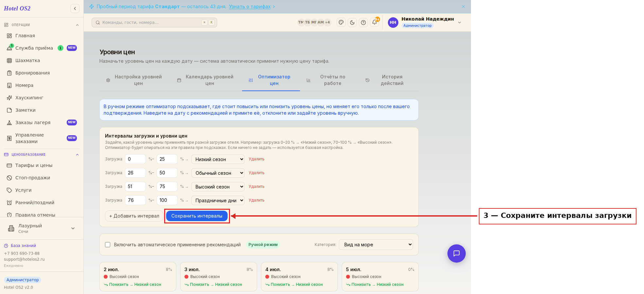Image resolution: width=644 pixels, height=294 pixels.
Task: Open the Низкий сезон level dropdown
Action: click(218, 159)
